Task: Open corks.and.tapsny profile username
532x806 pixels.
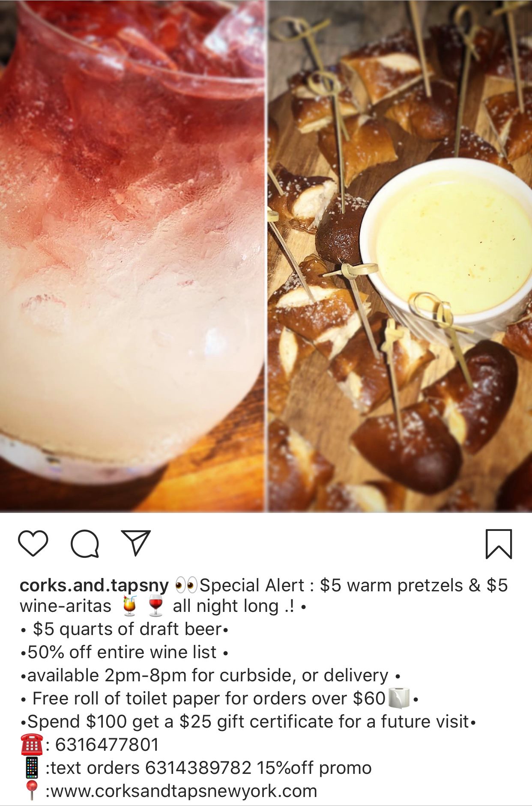Action: point(94,585)
